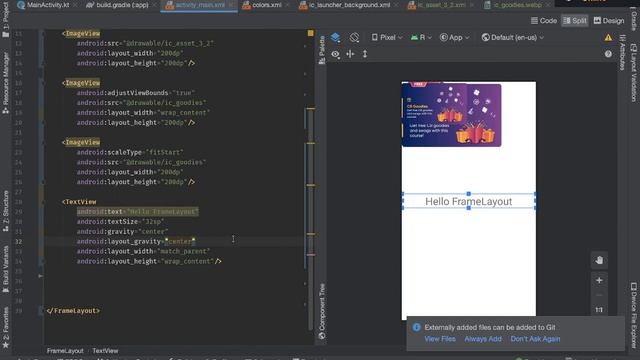This screenshot has height=360, width=640.
Task: Open the Palette side panel
Action: click(322, 50)
